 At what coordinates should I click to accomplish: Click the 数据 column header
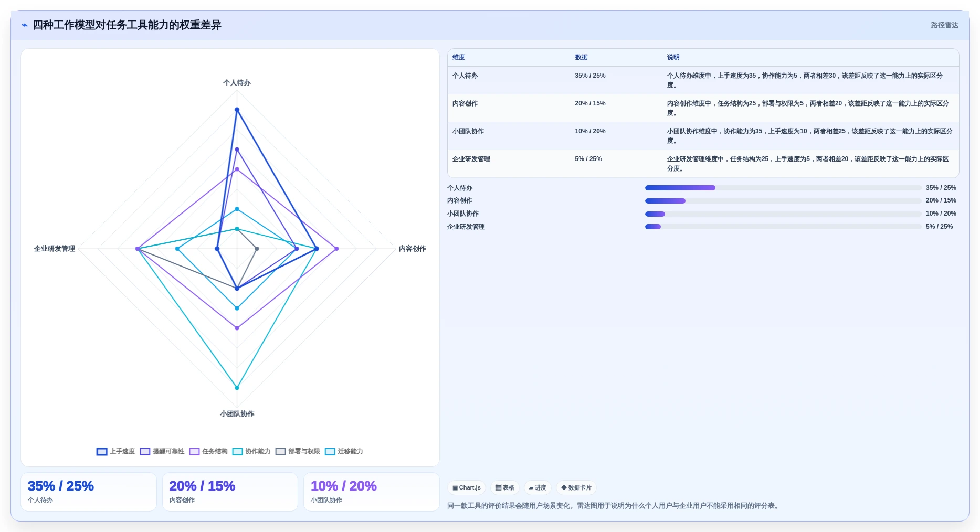[x=581, y=58]
